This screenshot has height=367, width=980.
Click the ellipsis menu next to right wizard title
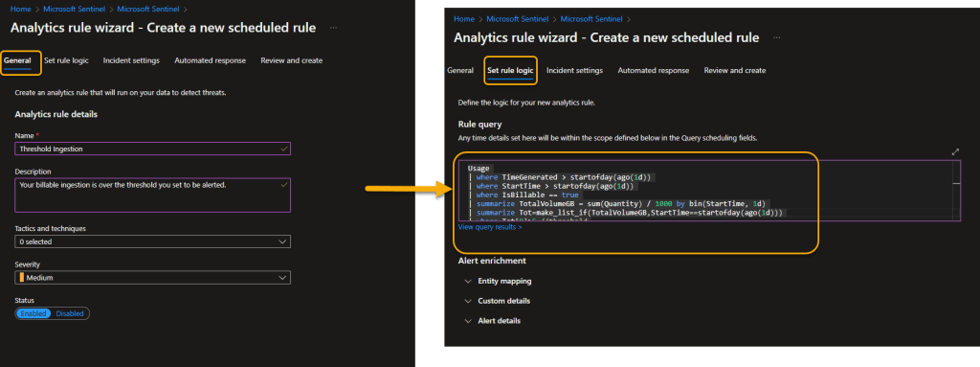(x=777, y=38)
